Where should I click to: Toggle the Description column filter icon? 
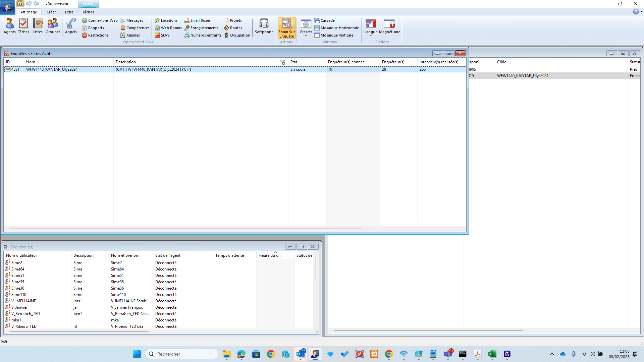282,62
